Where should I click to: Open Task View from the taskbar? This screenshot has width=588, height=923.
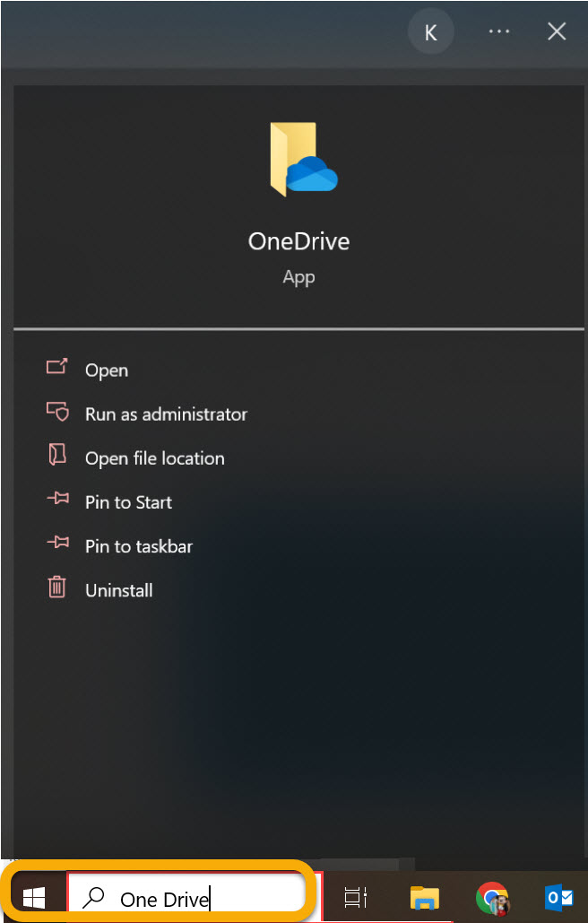pos(356,897)
